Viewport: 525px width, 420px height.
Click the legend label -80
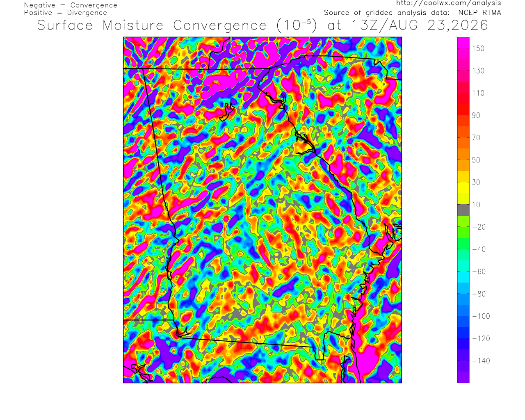(479, 294)
